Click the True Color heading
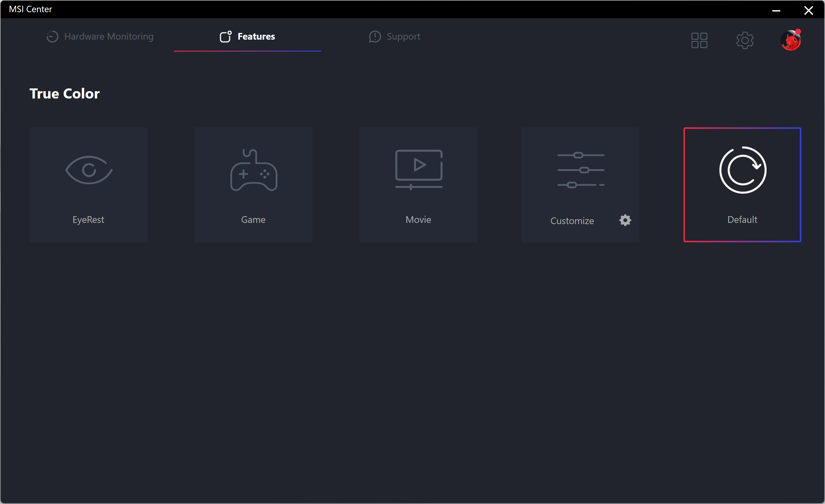Image resolution: width=825 pixels, height=504 pixels. tap(65, 94)
